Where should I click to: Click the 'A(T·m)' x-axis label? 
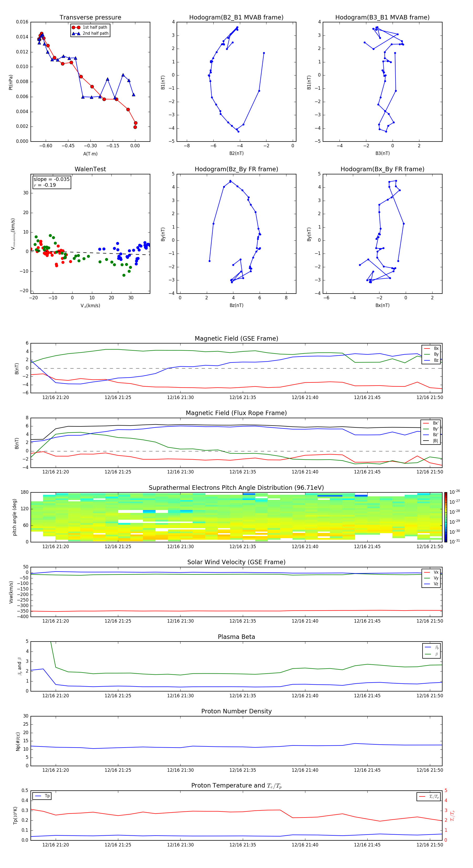pos(90,154)
